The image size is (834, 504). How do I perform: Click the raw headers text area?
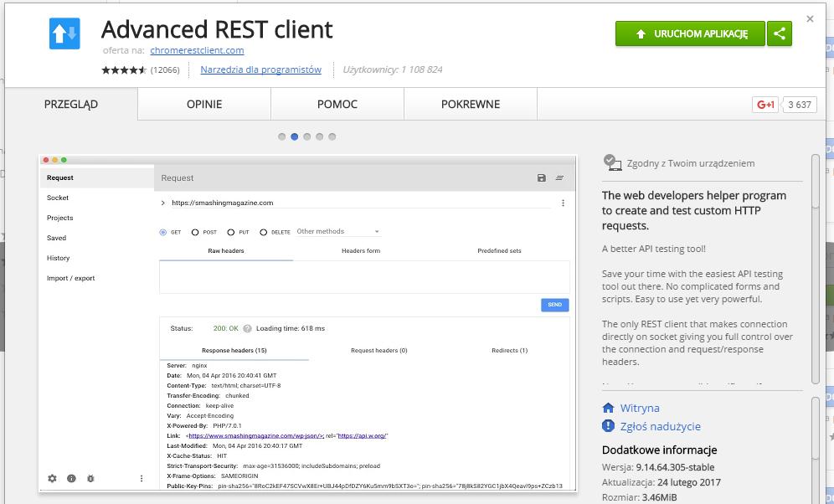click(364, 277)
